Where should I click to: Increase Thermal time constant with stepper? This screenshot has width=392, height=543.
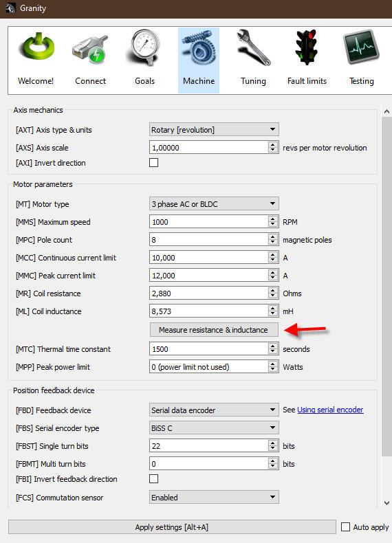[273, 346]
